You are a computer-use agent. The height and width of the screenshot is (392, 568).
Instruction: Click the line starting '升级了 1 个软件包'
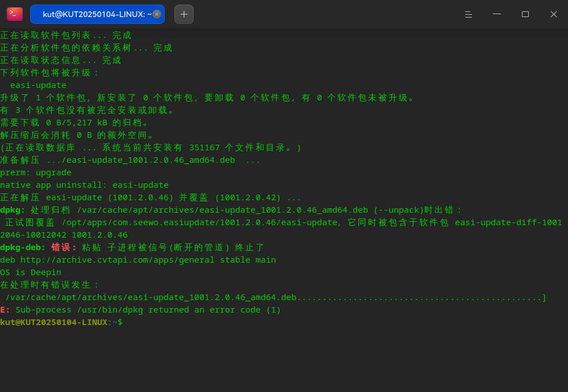click(x=207, y=98)
